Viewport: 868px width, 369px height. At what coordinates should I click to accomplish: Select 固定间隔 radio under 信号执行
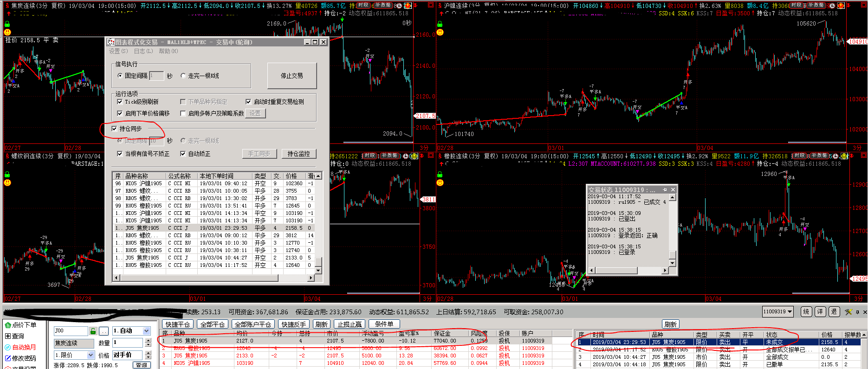point(120,76)
